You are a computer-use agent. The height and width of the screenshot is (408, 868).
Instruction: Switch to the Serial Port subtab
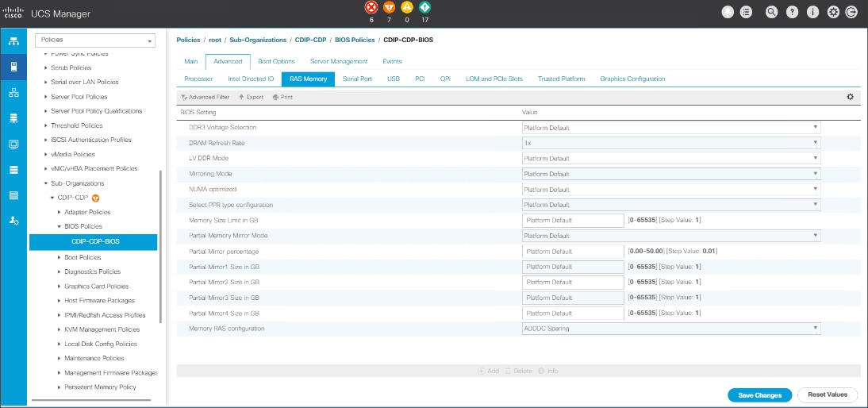pyautogui.click(x=357, y=79)
